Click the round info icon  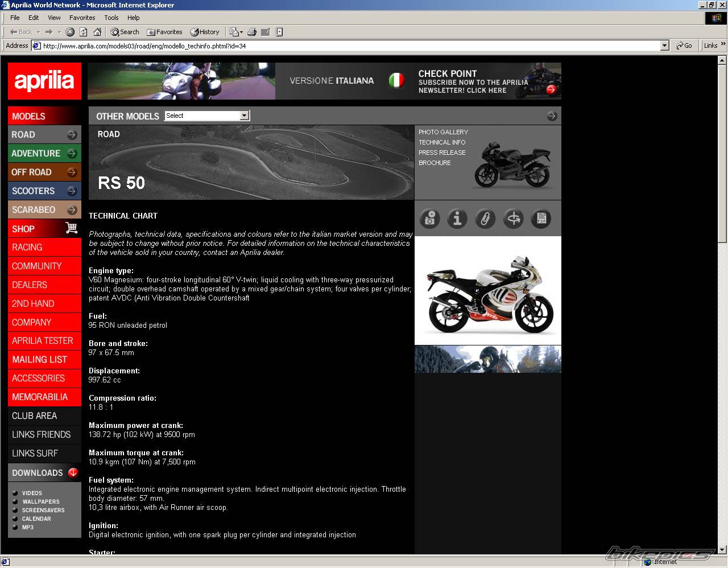point(457,219)
